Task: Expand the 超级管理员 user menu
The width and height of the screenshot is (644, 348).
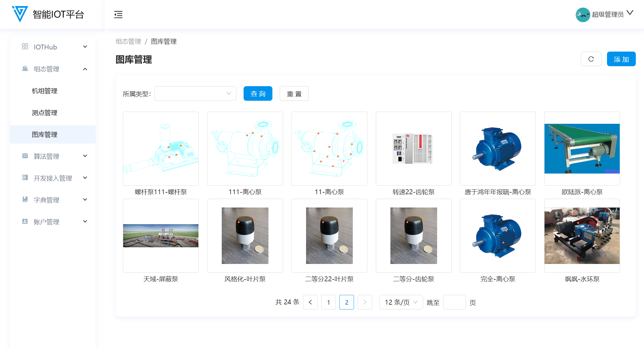Action: pos(630,13)
